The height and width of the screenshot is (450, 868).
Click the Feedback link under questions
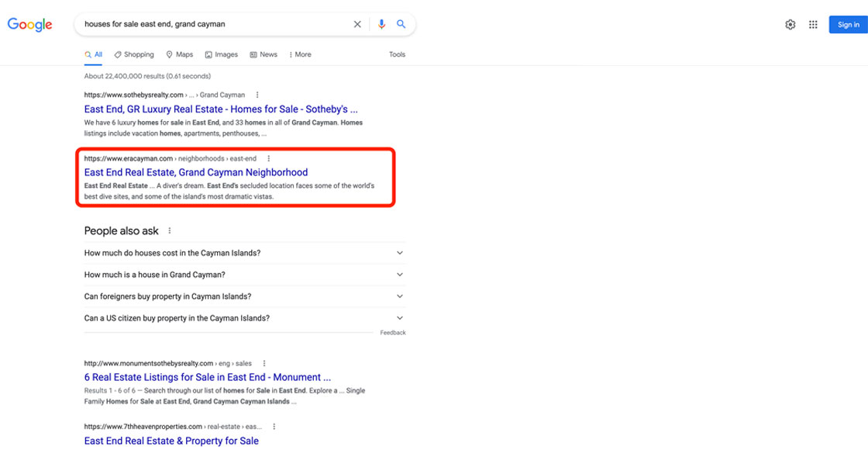393,333
